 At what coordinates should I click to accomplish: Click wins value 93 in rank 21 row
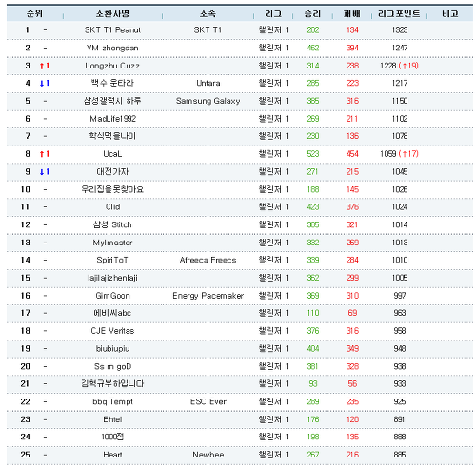coord(313,384)
